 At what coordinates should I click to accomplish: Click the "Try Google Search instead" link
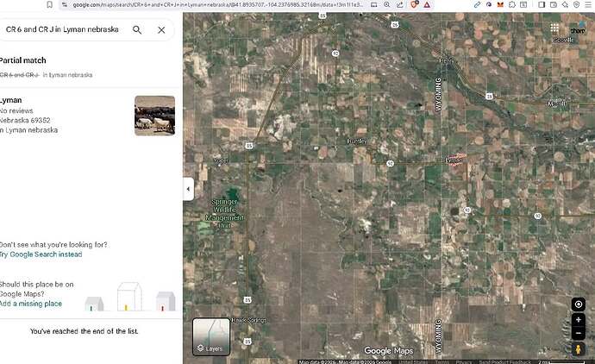[x=41, y=254]
